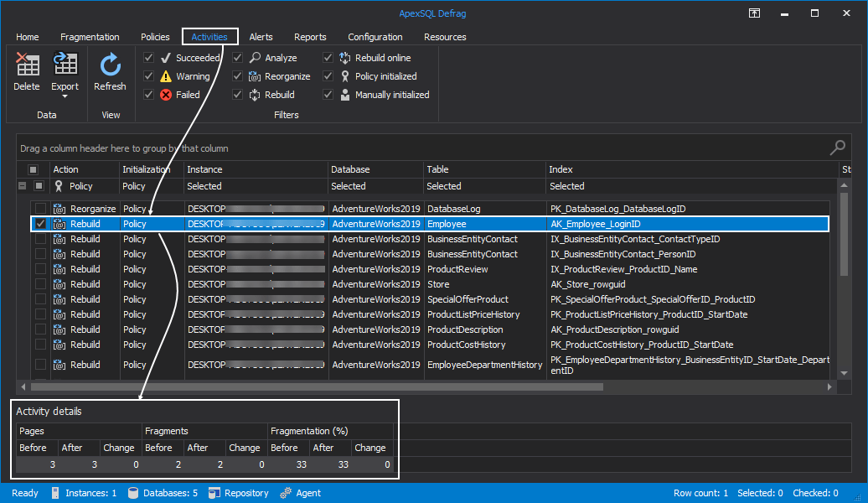Switch to the Reports tab
This screenshot has height=503, width=868.
tap(310, 36)
